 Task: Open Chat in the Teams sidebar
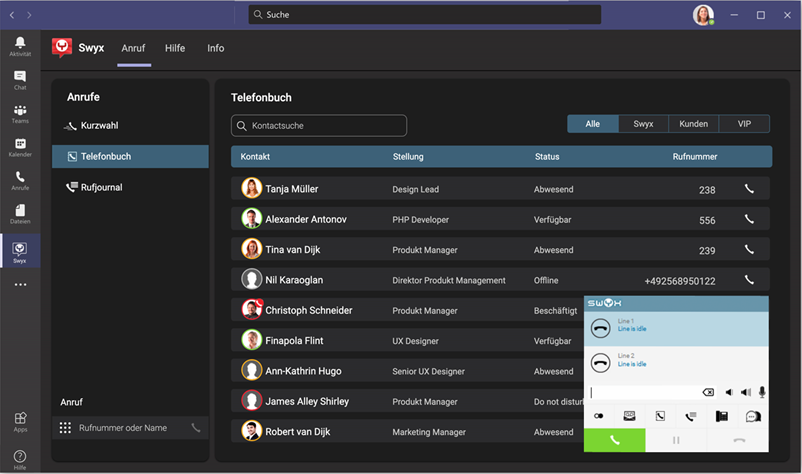pyautogui.click(x=20, y=80)
